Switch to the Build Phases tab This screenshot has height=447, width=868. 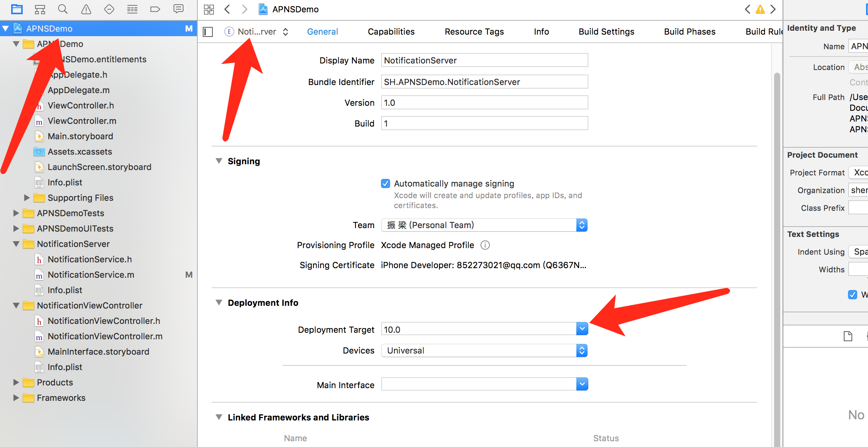coord(690,32)
